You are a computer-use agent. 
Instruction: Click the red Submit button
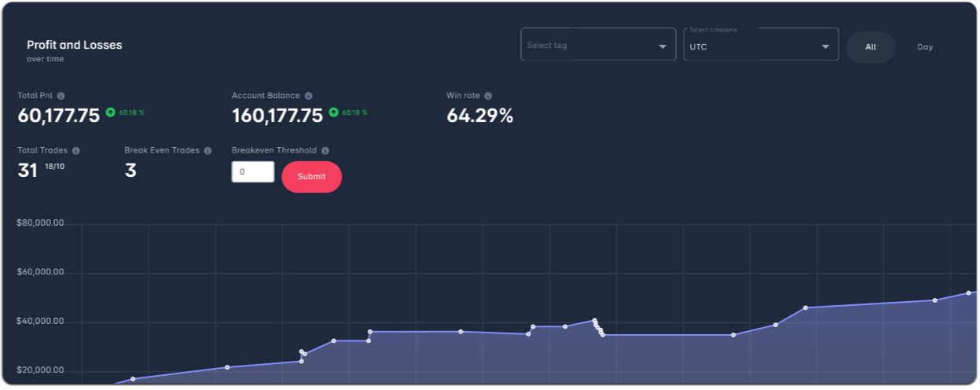[x=312, y=177]
